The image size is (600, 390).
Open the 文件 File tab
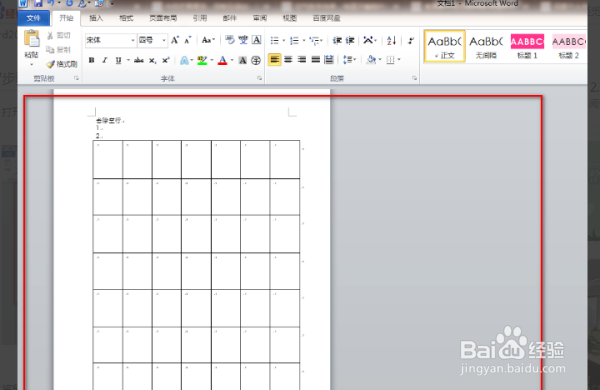point(34,18)
